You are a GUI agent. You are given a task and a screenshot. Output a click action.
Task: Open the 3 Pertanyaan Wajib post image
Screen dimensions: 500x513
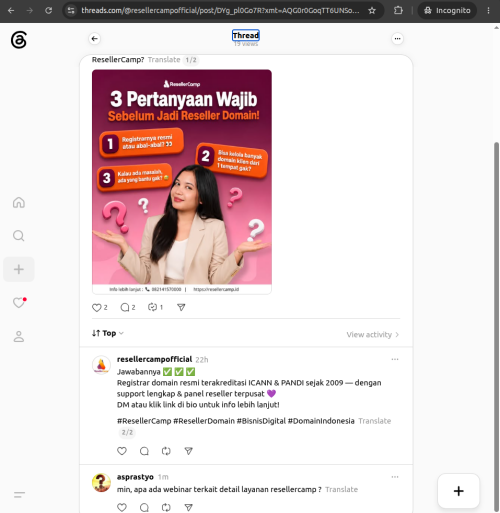click(182, 182)
